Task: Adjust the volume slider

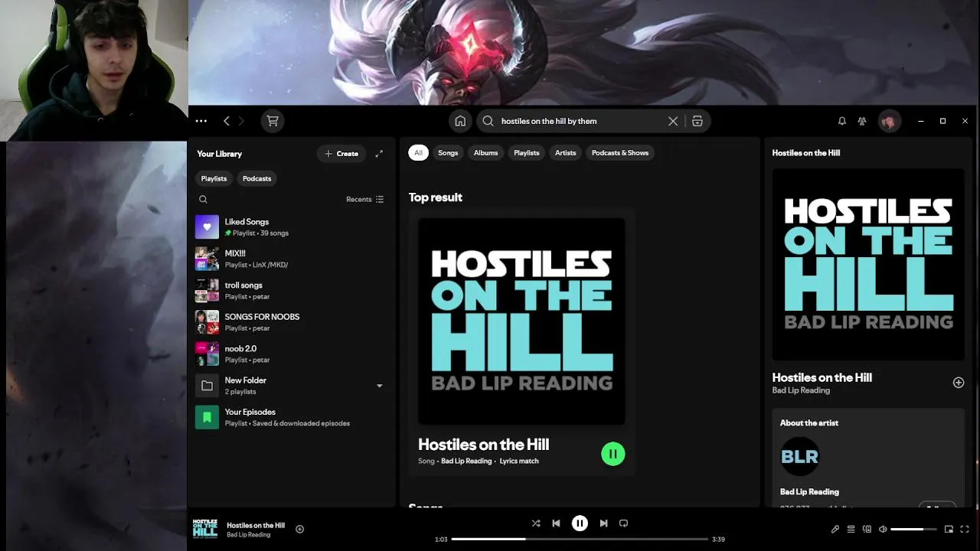Action: 913,529
